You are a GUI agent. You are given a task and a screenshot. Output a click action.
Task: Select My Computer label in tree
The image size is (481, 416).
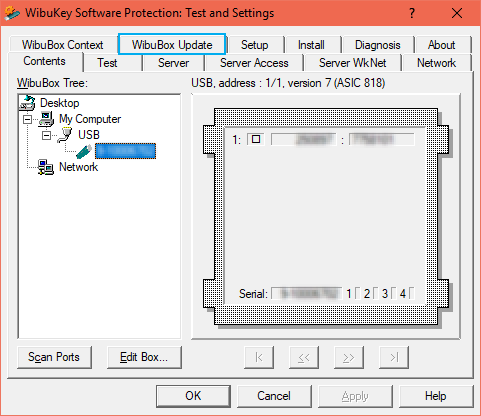click(90, 119)
